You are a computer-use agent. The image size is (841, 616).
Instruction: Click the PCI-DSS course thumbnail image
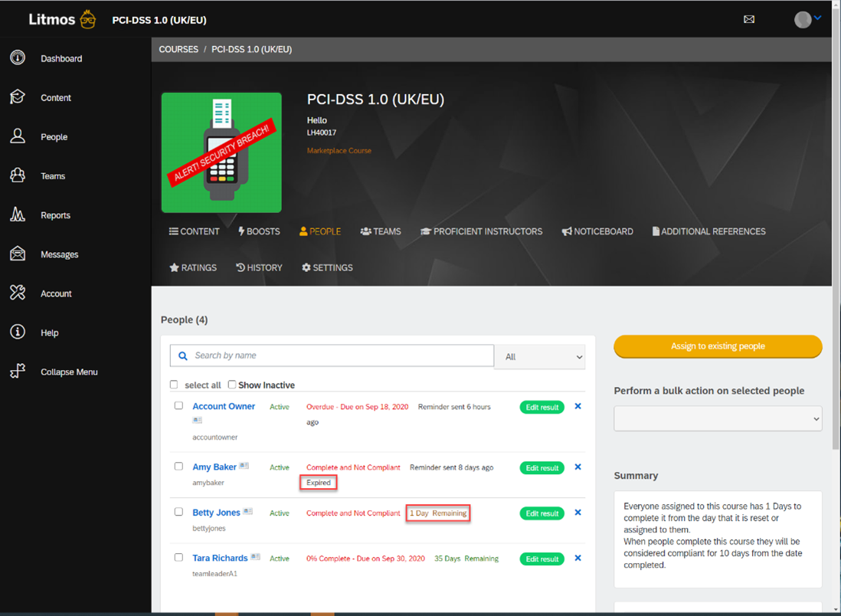point(221,153)
